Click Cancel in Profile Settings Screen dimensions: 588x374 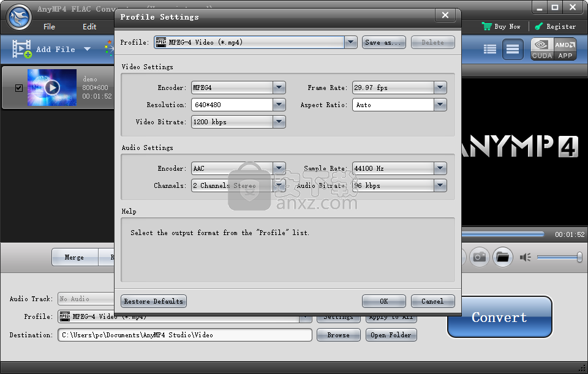point(432,301)
